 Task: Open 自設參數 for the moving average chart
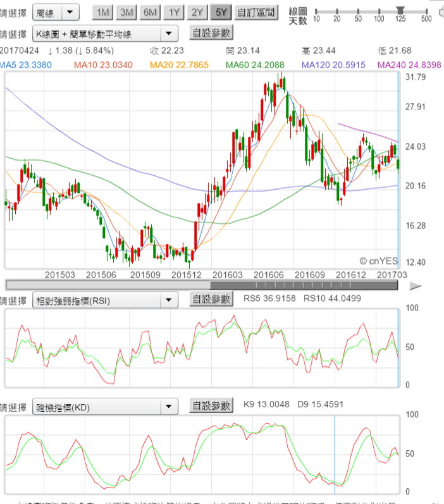point(211,33)
